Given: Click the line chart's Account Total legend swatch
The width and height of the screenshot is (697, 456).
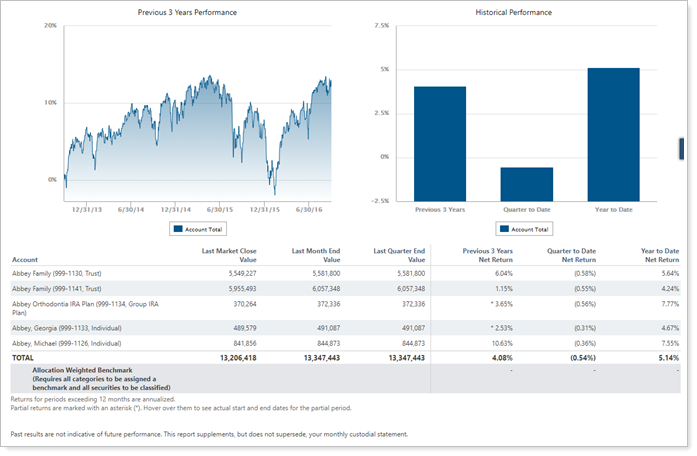Looking at the screenshot, I should tap(178, 229).
